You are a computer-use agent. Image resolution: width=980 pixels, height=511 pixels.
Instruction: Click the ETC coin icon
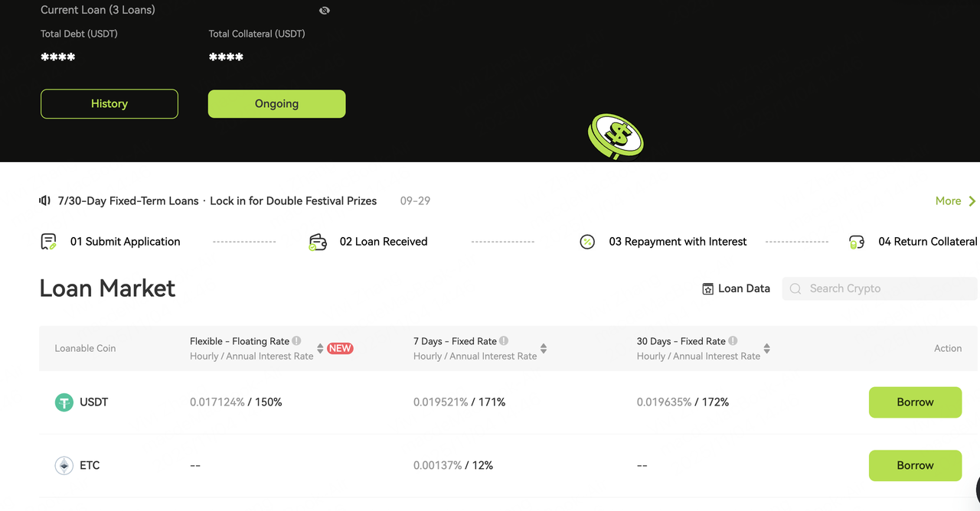(x=64, y=465)
